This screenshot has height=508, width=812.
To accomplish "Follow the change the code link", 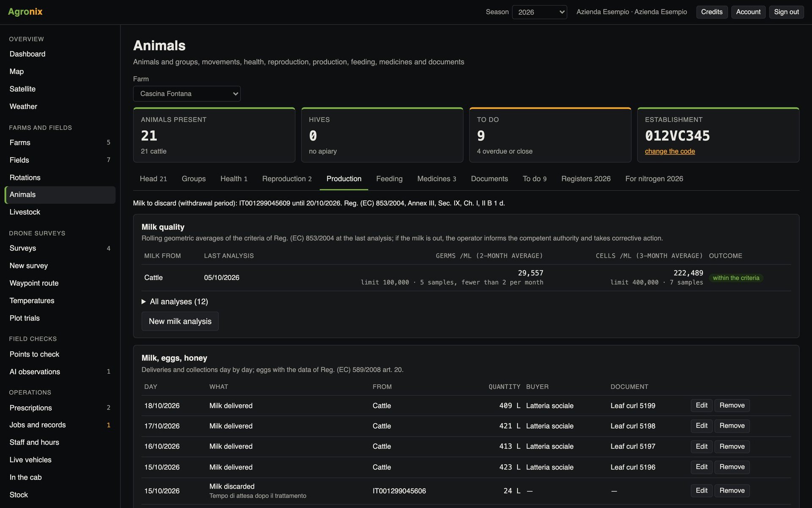I will point(669,151).
